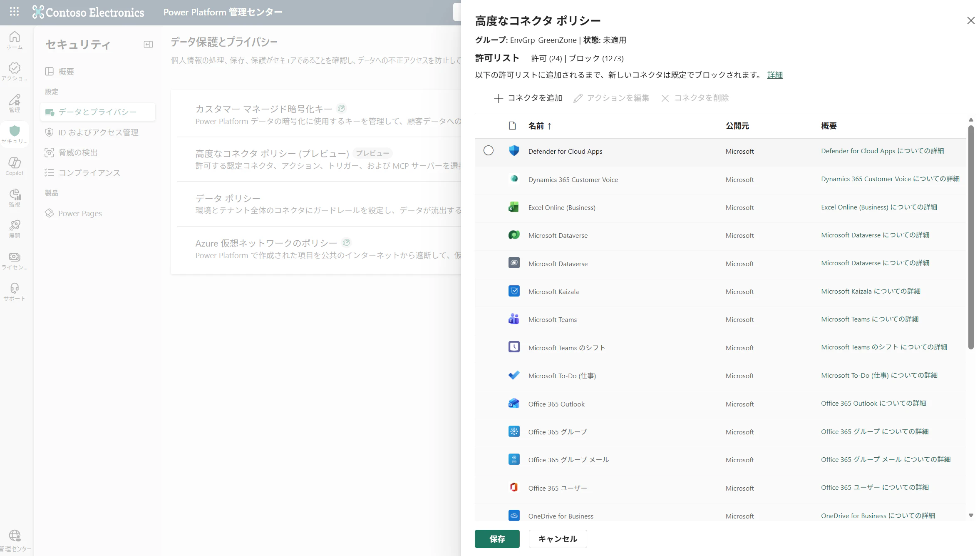Open Office 365 ユーザー についての詳細 link
The image size is (980, 556).
pyautogui.click(x=875, y=487)
